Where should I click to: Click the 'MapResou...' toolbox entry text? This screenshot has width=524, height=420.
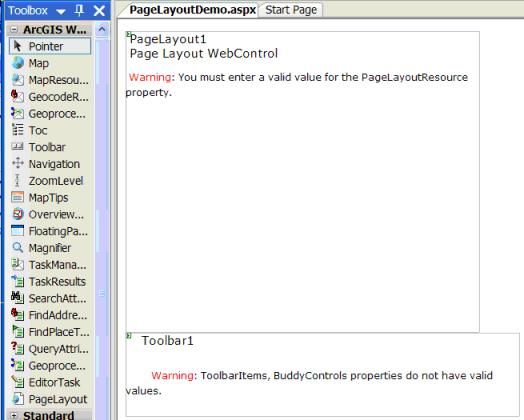pyautogui.click(x=58, y=80)
